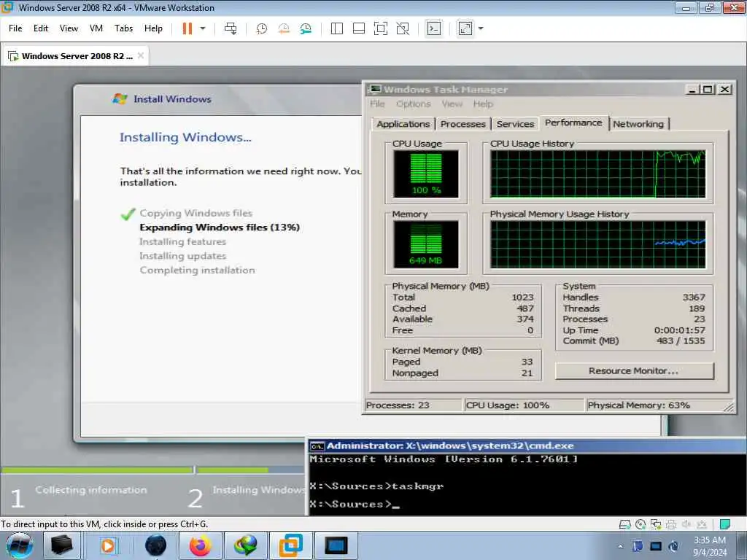Click the Take Snapshot clock icon

tap(262, 28)
